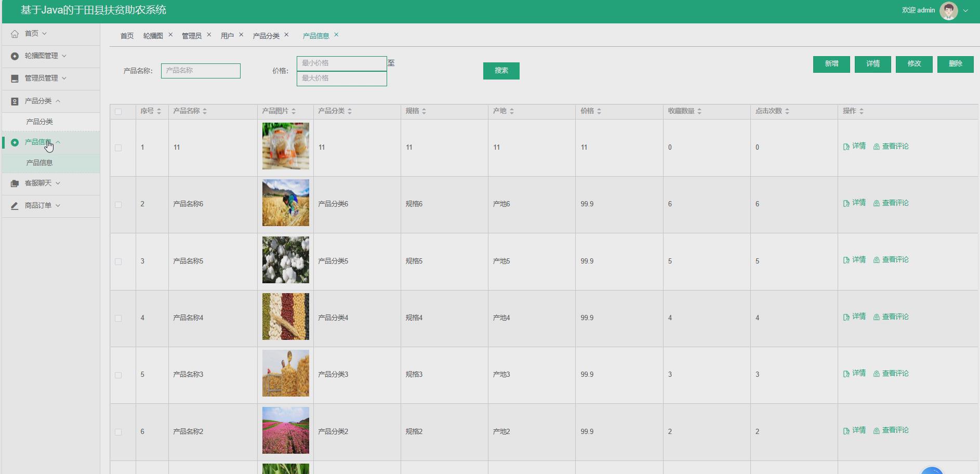Check the checkbox for 产品名称5
980x474 pixels.
coord(118,261)
